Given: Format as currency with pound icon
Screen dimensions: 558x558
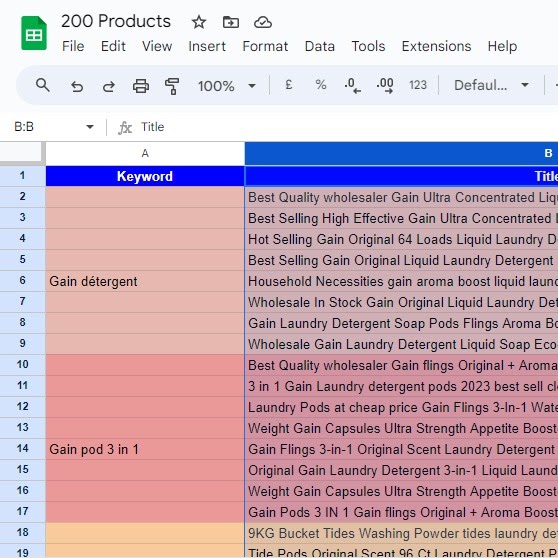Looking at the screenshot, I should [x=289, y=85].
